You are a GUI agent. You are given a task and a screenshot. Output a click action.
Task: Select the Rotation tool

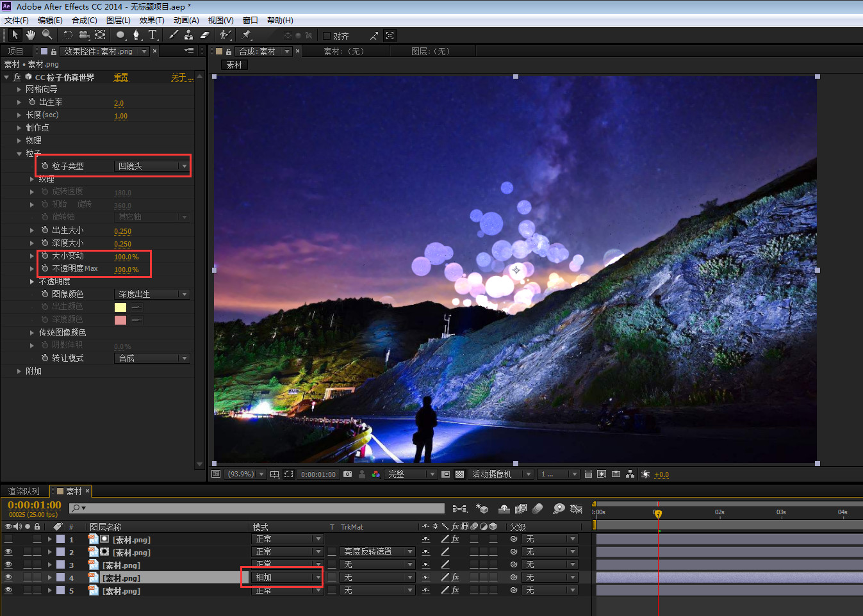tap(68, 35)
